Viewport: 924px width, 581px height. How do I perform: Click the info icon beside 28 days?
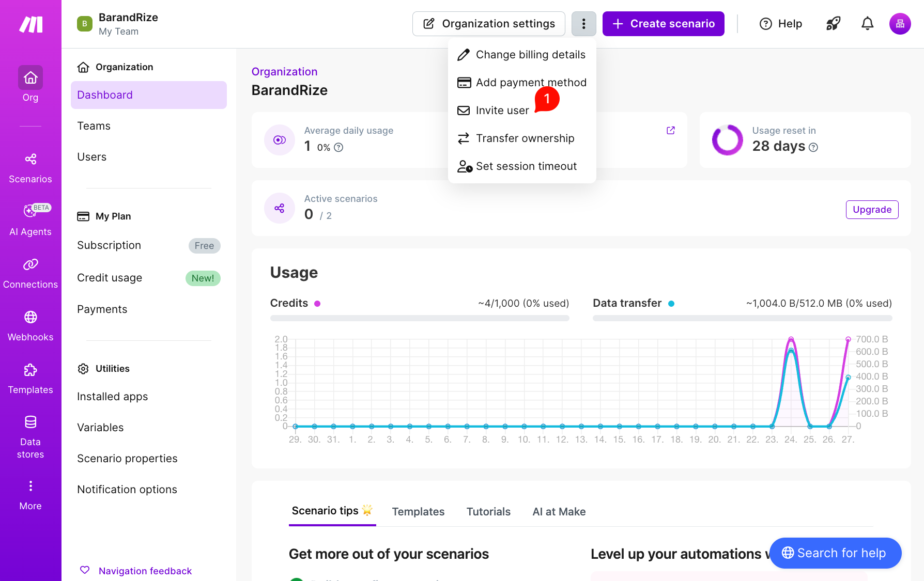pyautogui.click(x=813, y=148)
